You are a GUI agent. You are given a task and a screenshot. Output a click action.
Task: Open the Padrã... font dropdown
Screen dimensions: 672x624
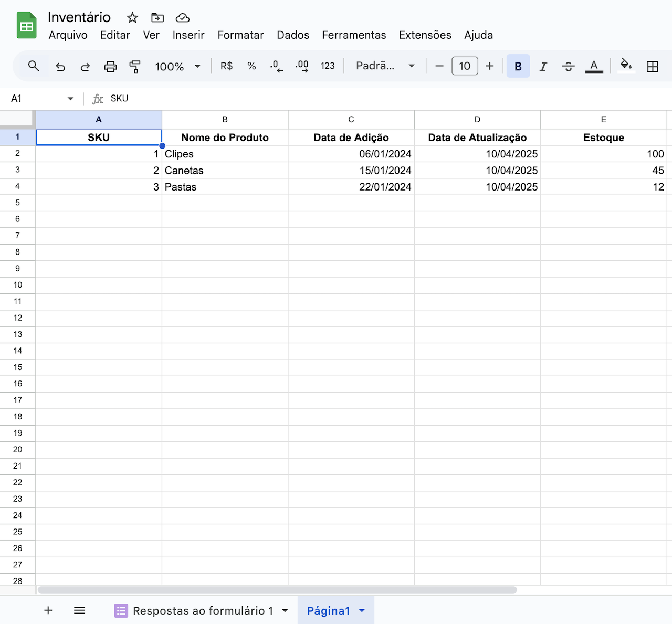coord(385,66)
